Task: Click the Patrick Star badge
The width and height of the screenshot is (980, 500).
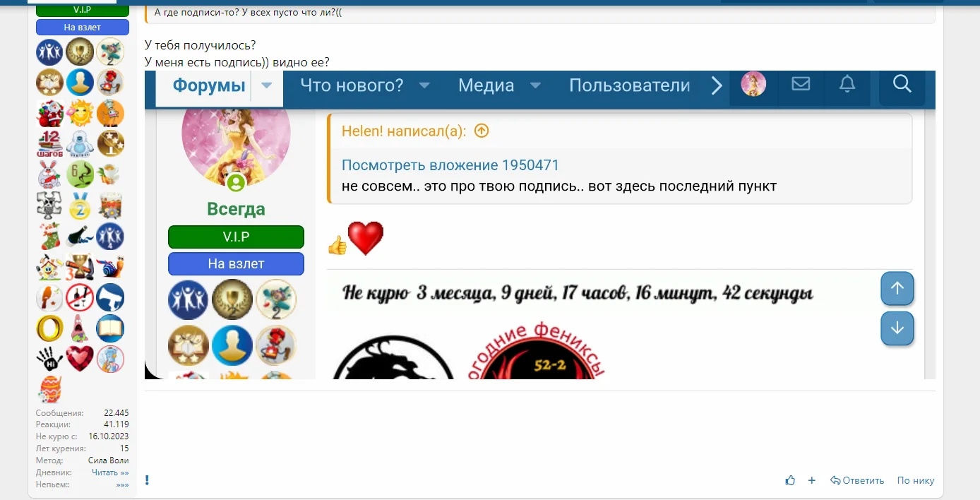Action: [80, 328]
